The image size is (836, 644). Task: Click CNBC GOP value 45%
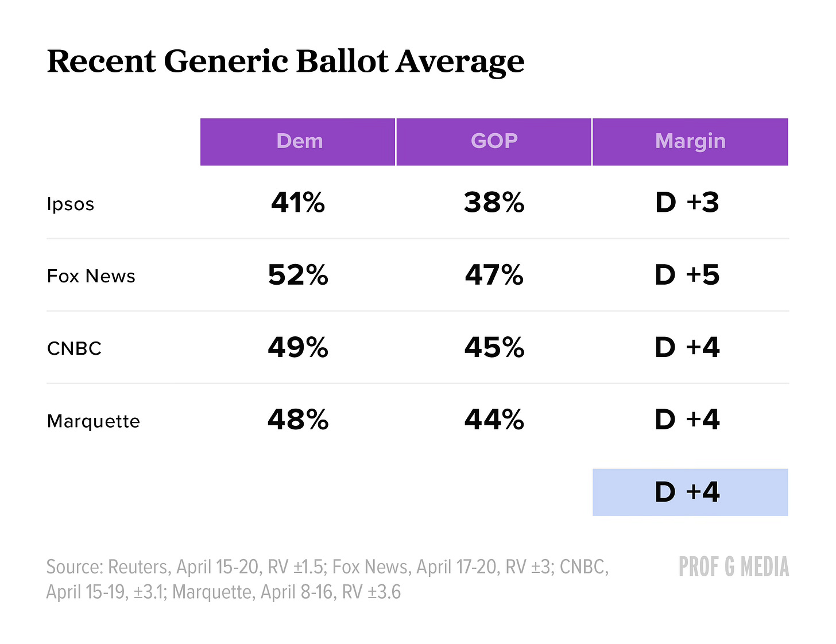click(494, 347)
